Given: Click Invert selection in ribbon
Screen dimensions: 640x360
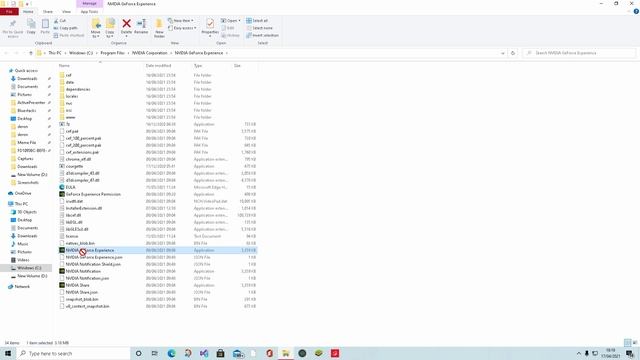Looking at the screenshot, I should point(262,35).
